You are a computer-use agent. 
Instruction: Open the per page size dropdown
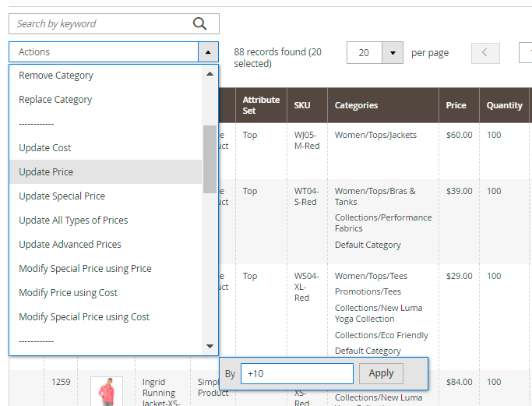[x=393, y=53]
